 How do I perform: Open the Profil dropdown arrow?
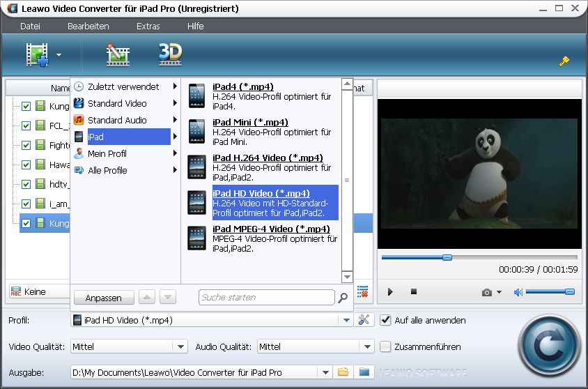tap(346, 320)
